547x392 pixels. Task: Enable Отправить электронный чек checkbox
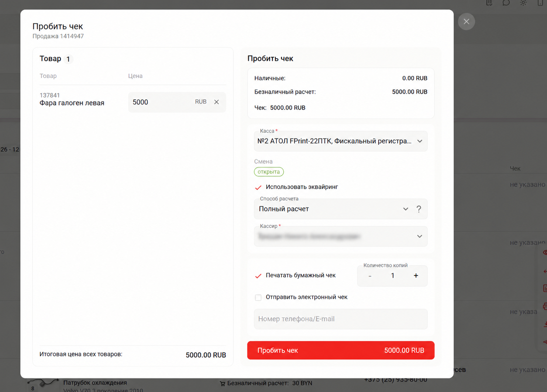point(258,298)
